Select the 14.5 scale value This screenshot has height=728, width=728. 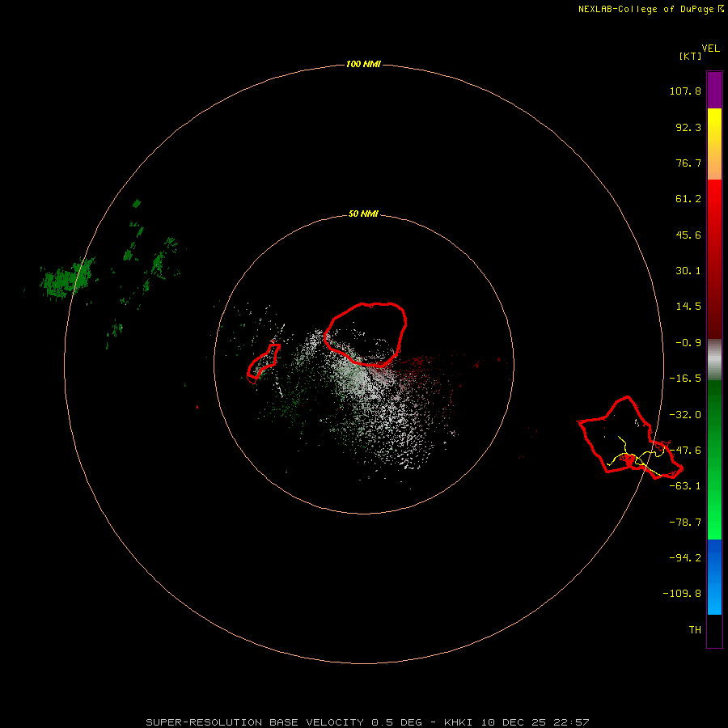[x=688, y=307]
